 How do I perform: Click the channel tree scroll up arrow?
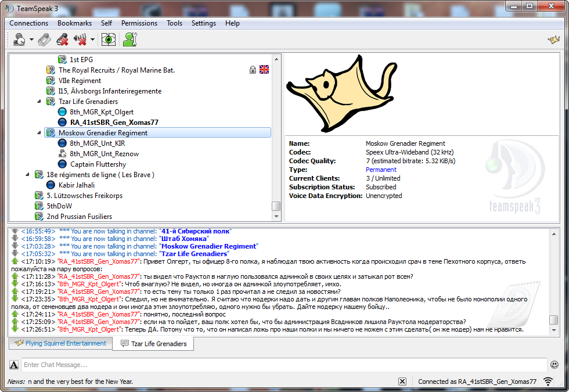[276, 59]
